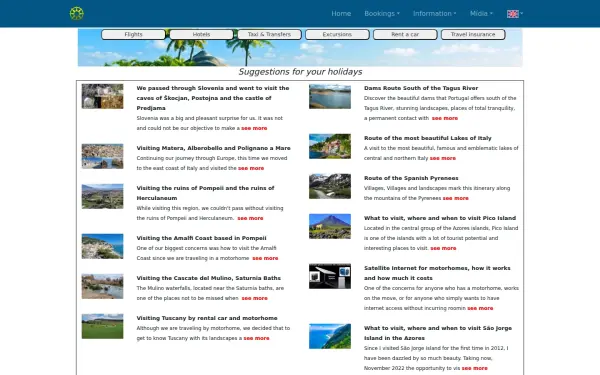Open the Matera Alberobello article thumbnail
Image resolution: width=600 pixels, height=375 pixels.
pyautogui.click(x=103, y=156)
